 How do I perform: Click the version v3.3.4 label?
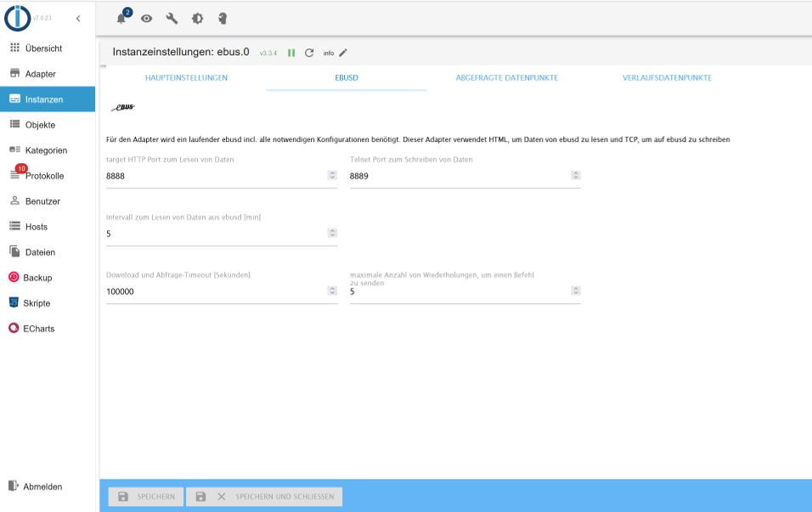(268, 53)
